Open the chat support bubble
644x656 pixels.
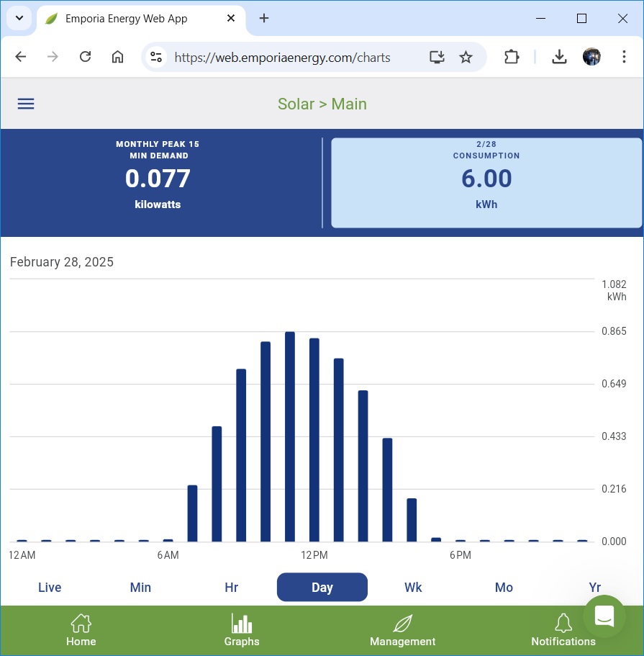click(604, 616)
